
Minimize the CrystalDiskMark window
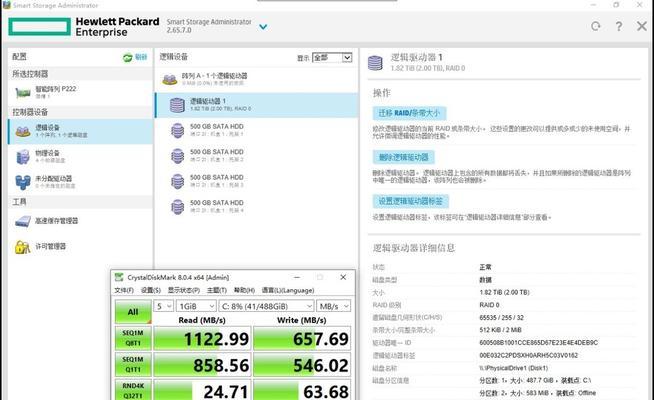(297, 277)
